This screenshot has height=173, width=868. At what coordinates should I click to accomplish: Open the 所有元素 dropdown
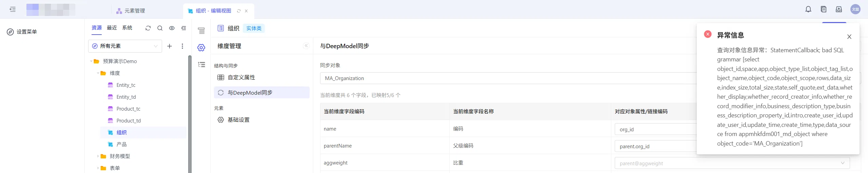125,46
